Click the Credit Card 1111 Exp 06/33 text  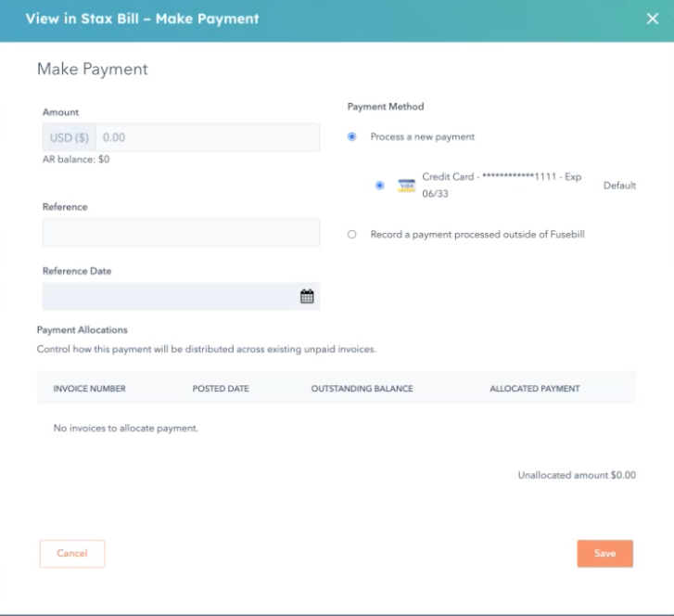[x=502, y=185]
